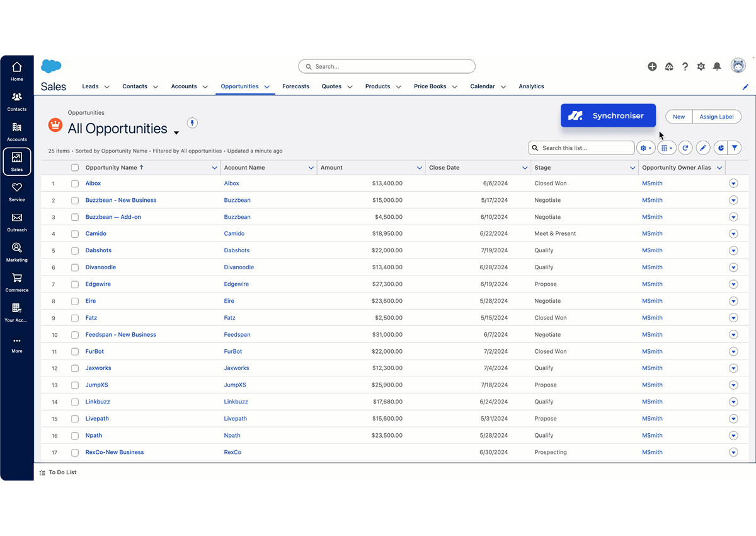Open Close Date column menu chevron
756x536 pixels.
click(525, 168)
